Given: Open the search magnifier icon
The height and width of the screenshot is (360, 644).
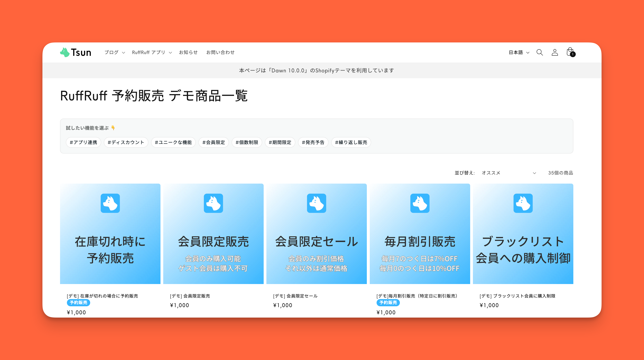Looking at the screenshot, I should pyautogui.click(x=539, y=52).
